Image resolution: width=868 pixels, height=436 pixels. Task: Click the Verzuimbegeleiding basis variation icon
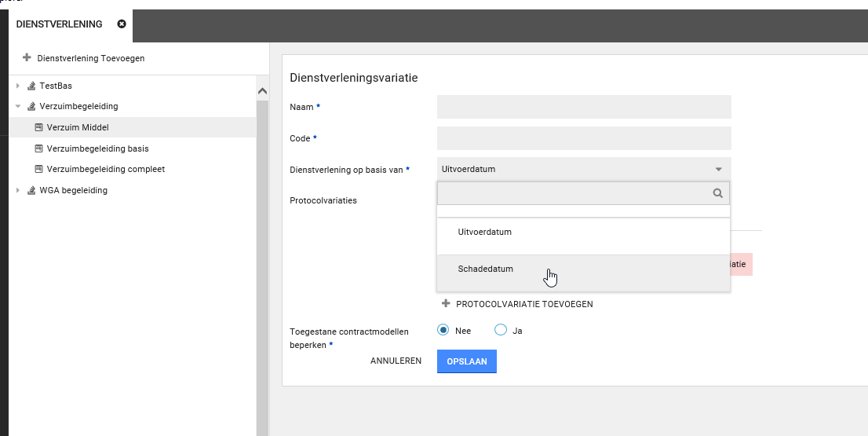pyautogui.click(x=39, y=148)
